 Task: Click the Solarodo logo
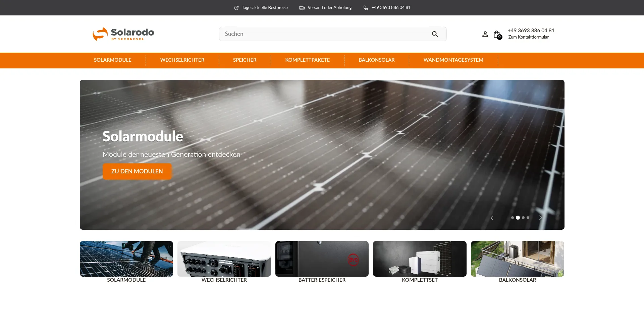tap(123, 34)
